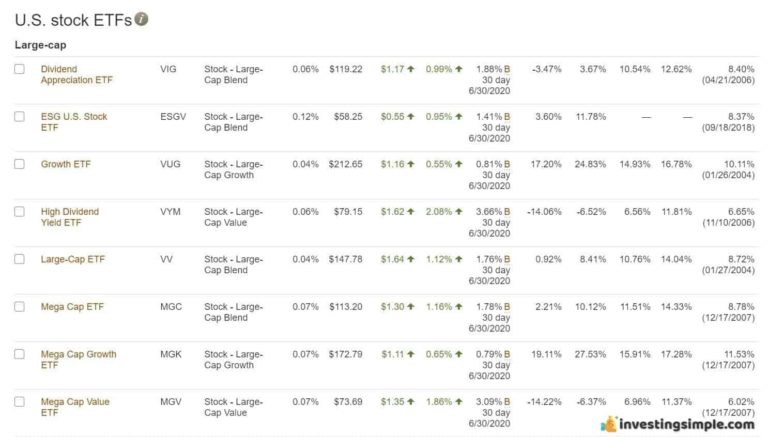The image size is (768, 437).
Task: Click the VUG ticker symbol
Action: click(170, 164)
